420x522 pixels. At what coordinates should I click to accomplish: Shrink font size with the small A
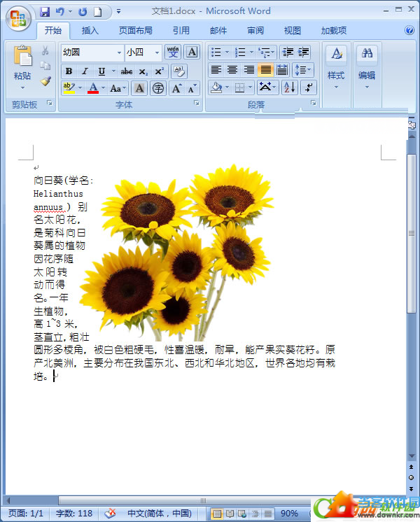pyautogui.click(x=192, y=88)
